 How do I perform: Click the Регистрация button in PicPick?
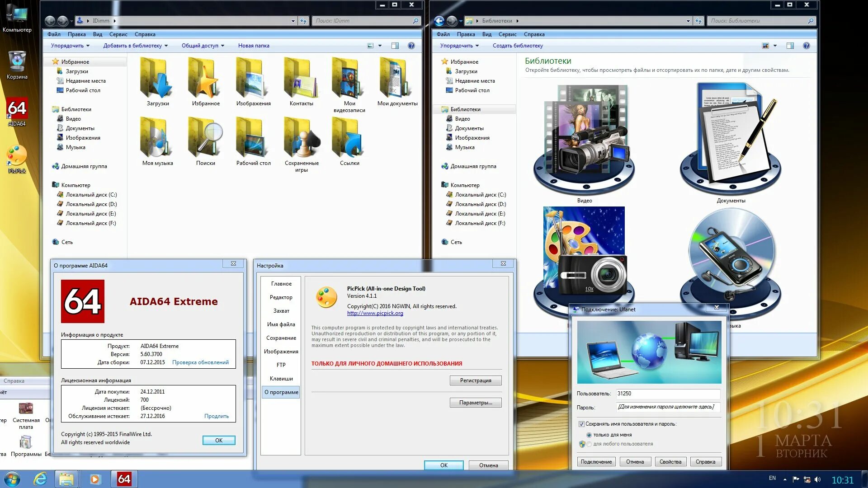[475, 380]
